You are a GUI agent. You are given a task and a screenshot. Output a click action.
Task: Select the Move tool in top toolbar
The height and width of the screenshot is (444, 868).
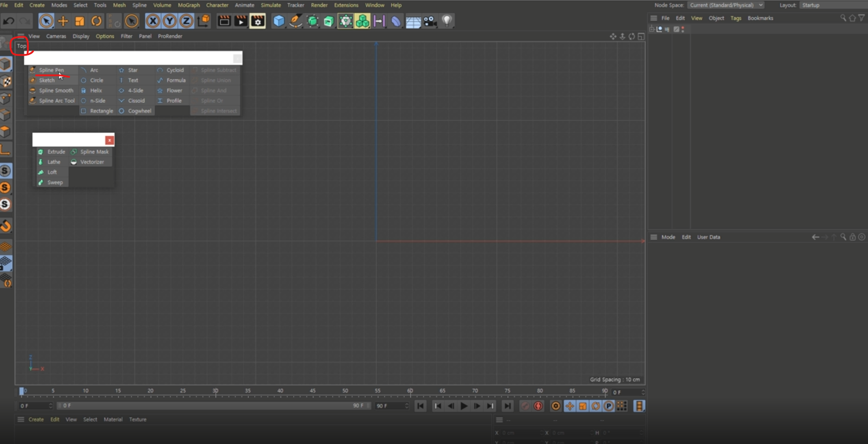[x=63, y=21]
